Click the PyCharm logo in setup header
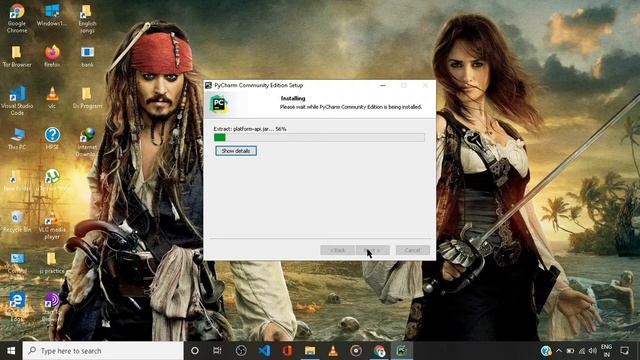Image resolution: width=640 pixels, height=360 pixels. pos(218,104)
